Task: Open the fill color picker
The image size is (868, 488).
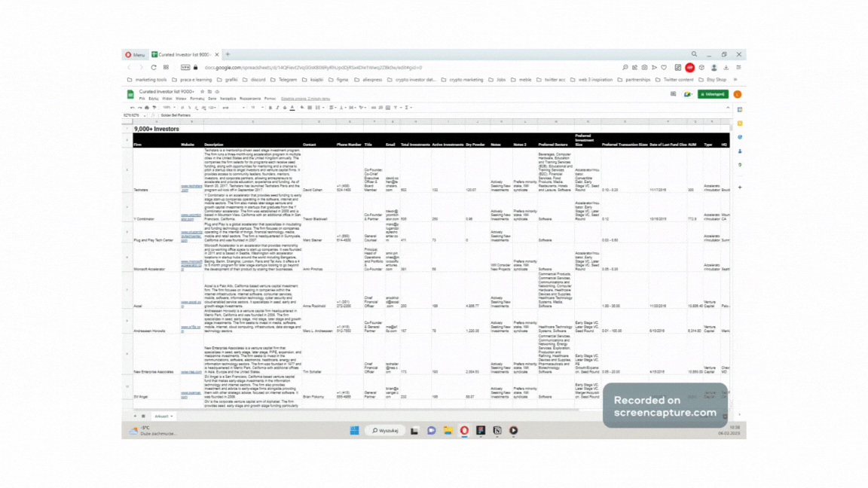Action: pos(301,108)
